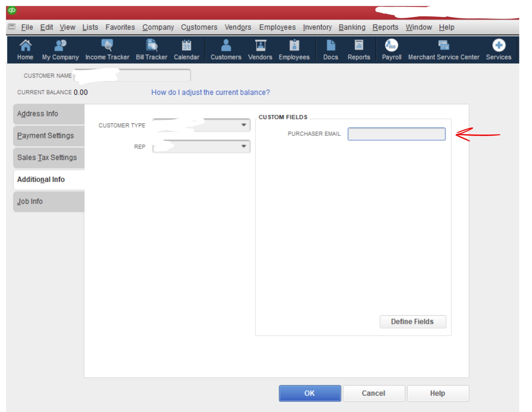Open the Home page icon

[25, 49]
